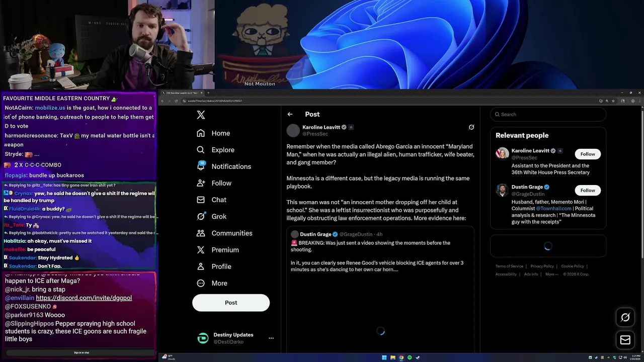This screenshot has height=362, width=644.
Task: Open Premium from the sidebar
Action: tap(217, 250)
